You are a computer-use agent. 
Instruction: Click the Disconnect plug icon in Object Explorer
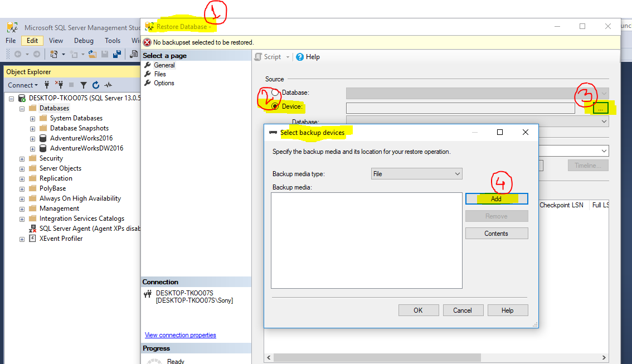[x=59, y=85]
